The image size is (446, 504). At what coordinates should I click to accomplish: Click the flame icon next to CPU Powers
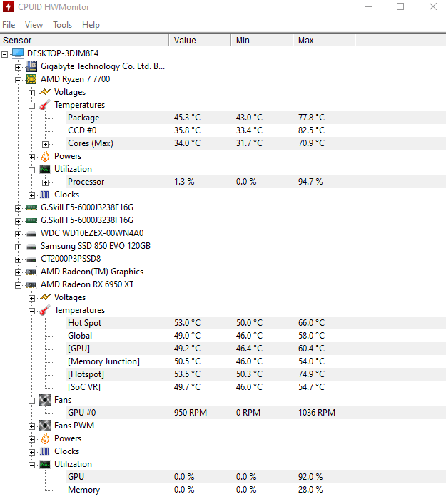coord(45,156)
